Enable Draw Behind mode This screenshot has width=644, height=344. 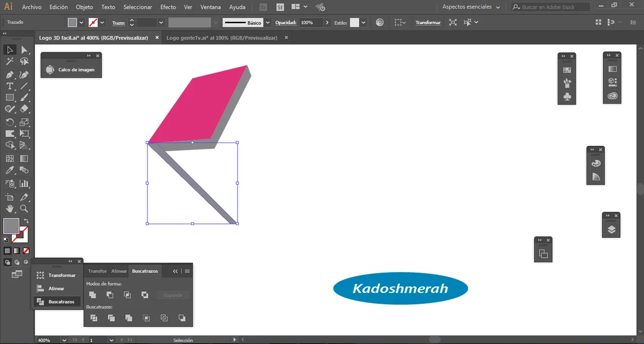point(17,262)
